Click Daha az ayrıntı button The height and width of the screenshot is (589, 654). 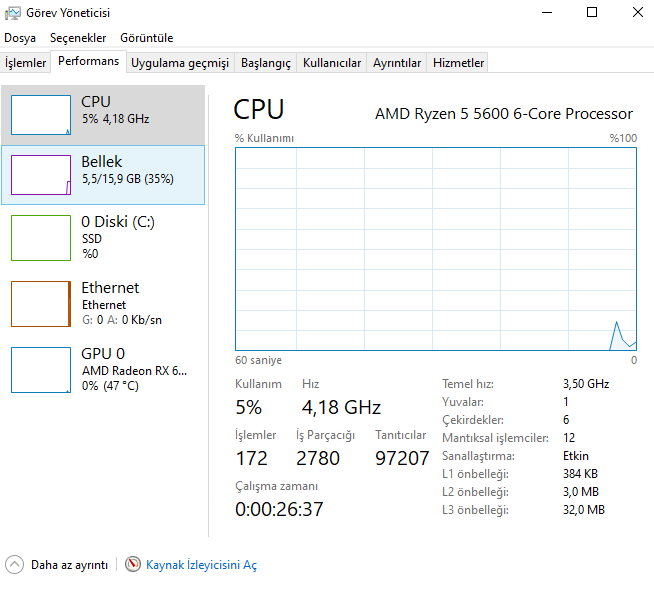point(69,565)
